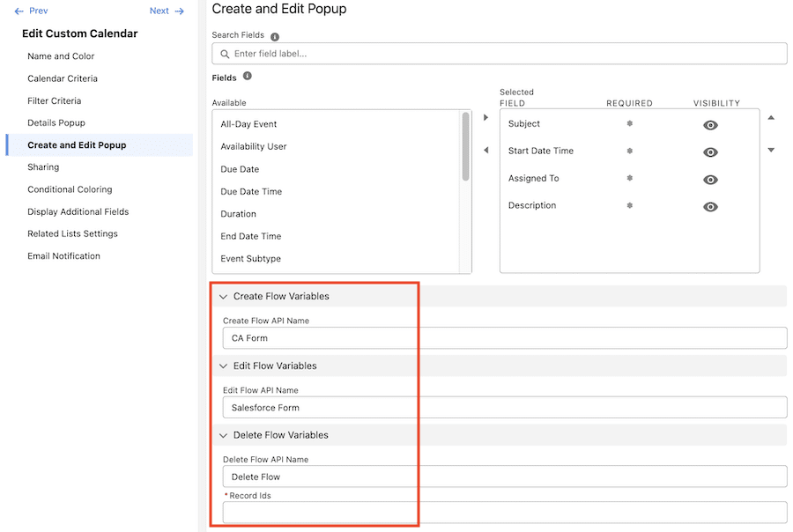Toggle visibility eye for Subject field
The width and height of the screenshot is (793, 532).
710,125
